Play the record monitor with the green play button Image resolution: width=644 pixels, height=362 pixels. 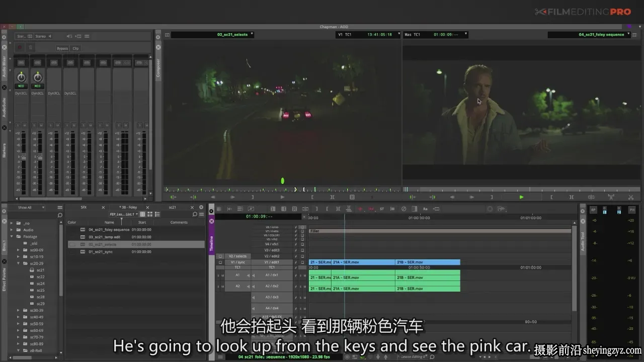[521, 197]
